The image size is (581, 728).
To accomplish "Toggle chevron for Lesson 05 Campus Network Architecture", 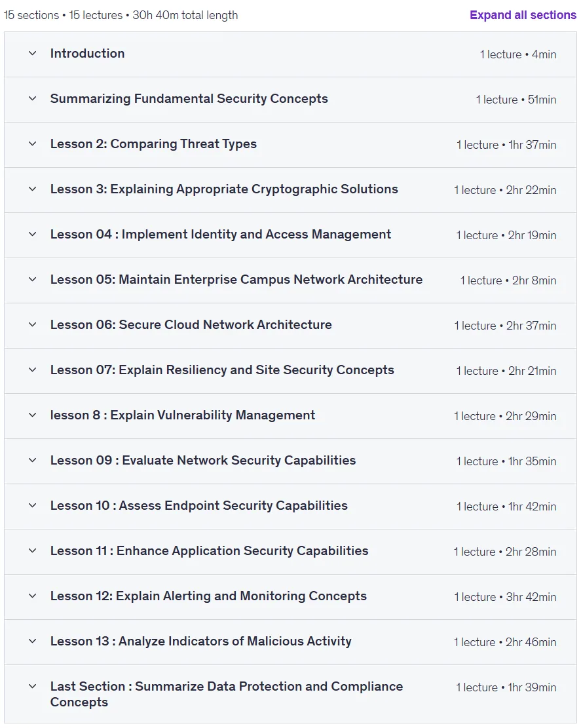I will 33,280.
